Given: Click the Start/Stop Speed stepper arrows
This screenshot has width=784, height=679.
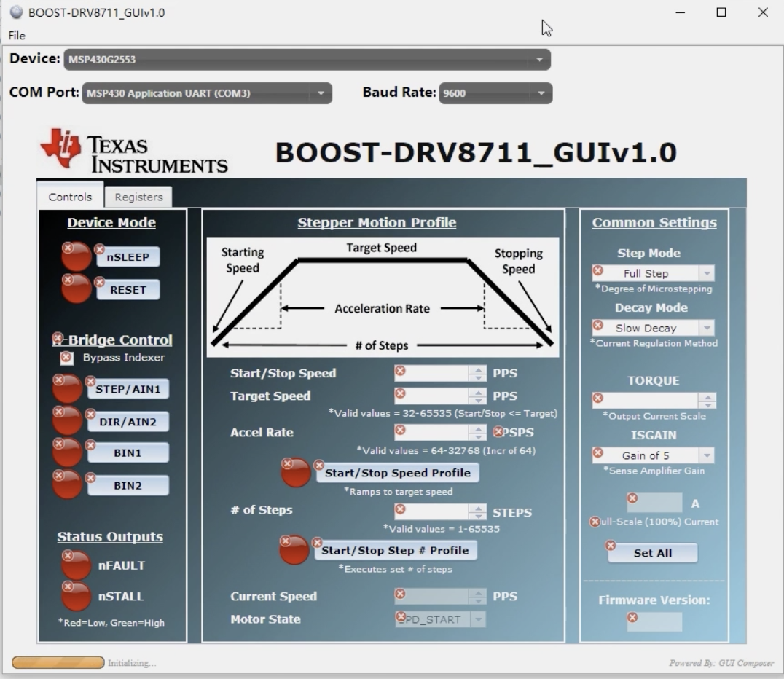Looking at the screenshot, I should tap(478, 373).
